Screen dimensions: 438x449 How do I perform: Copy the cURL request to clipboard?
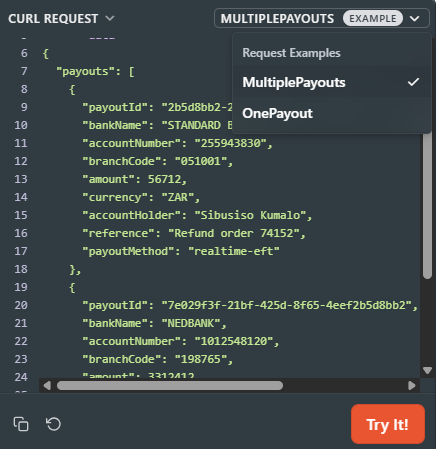click(x=21, y=424)
